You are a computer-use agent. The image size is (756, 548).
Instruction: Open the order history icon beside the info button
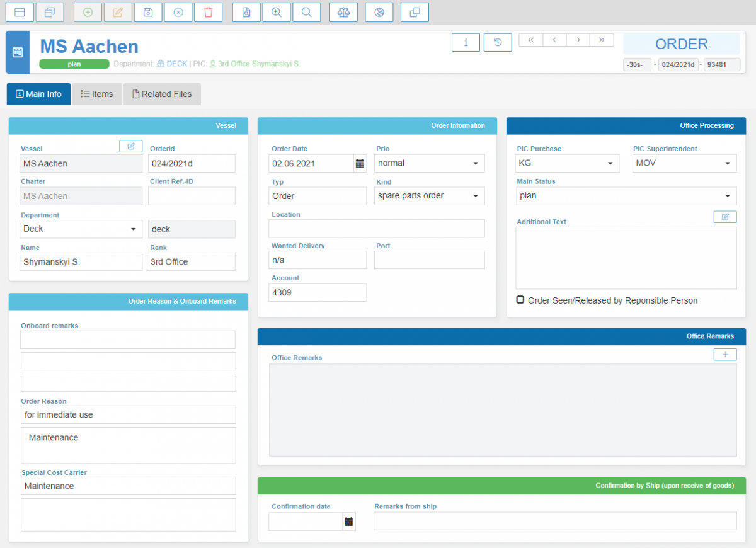[x=497, y=42]
